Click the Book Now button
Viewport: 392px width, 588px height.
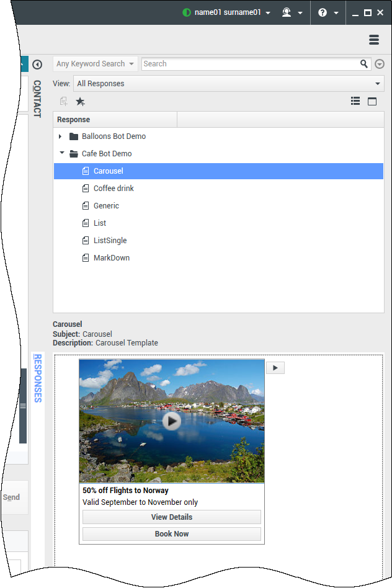(172, 534)
